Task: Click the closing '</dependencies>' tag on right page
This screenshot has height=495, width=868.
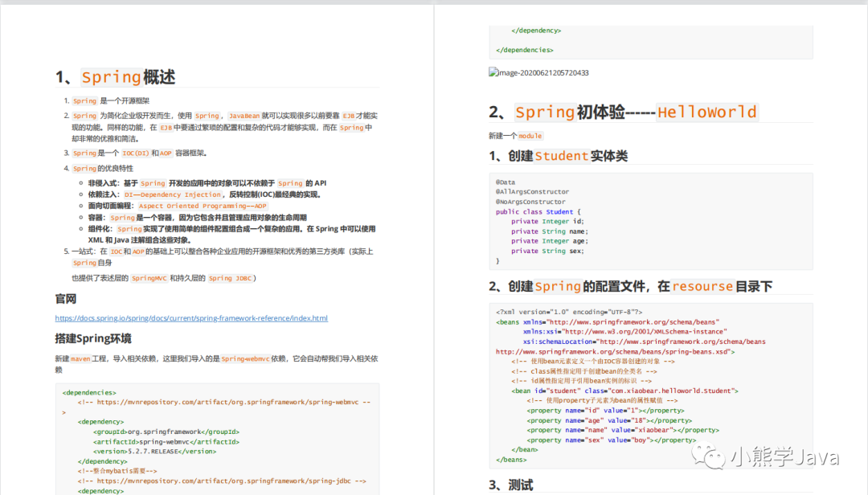Action: click(x=525, y=50)
